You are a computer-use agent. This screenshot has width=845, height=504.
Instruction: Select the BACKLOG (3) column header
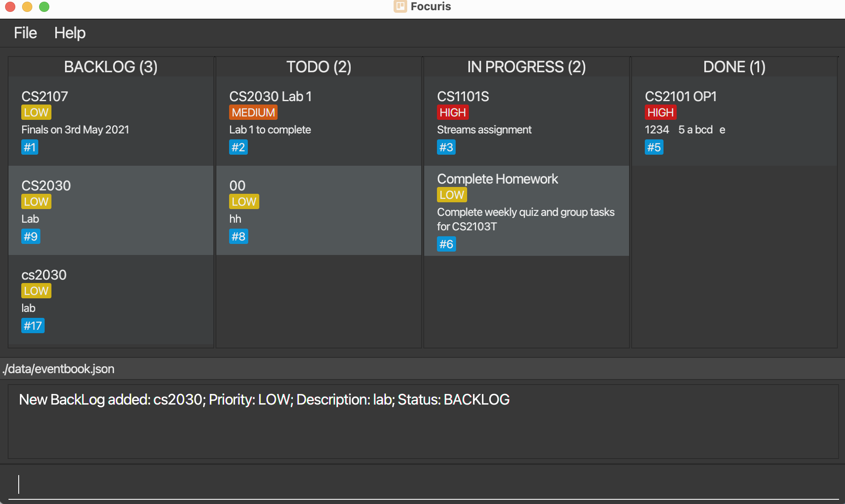[111, 67]
